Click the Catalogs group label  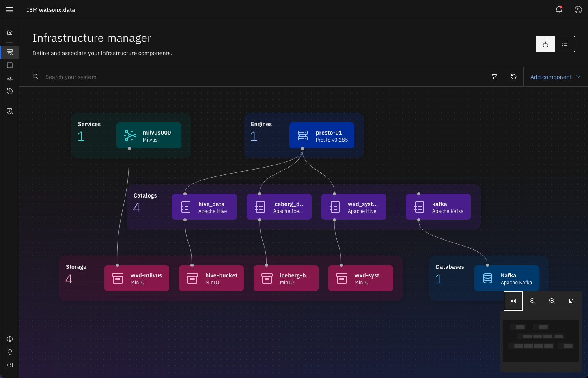(145, 195)
